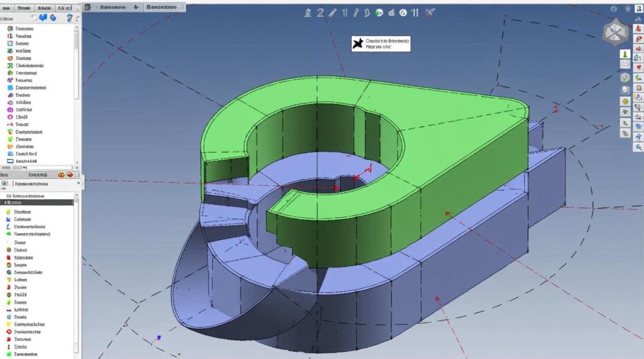Click the crossed tools icon ending the viewport toolbar
Screen dimensions: 644x359
pyautogui.click(x=429, y=13)
